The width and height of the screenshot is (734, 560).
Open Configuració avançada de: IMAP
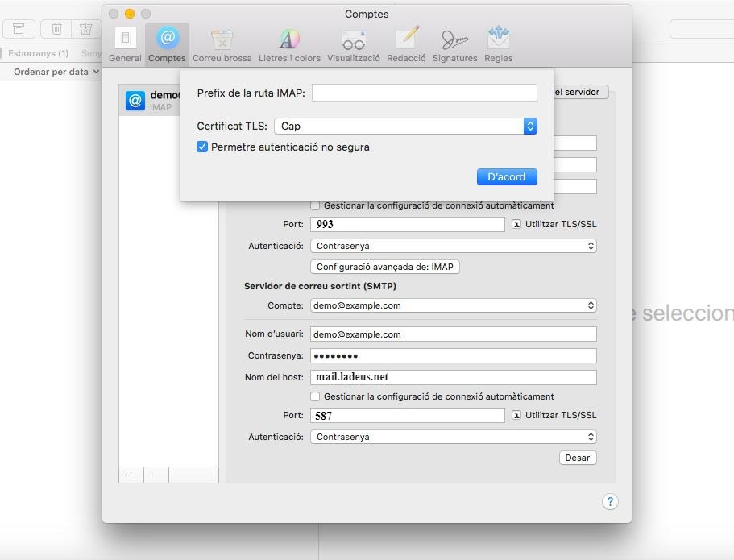pyautogui.click(x=384, y=267)
